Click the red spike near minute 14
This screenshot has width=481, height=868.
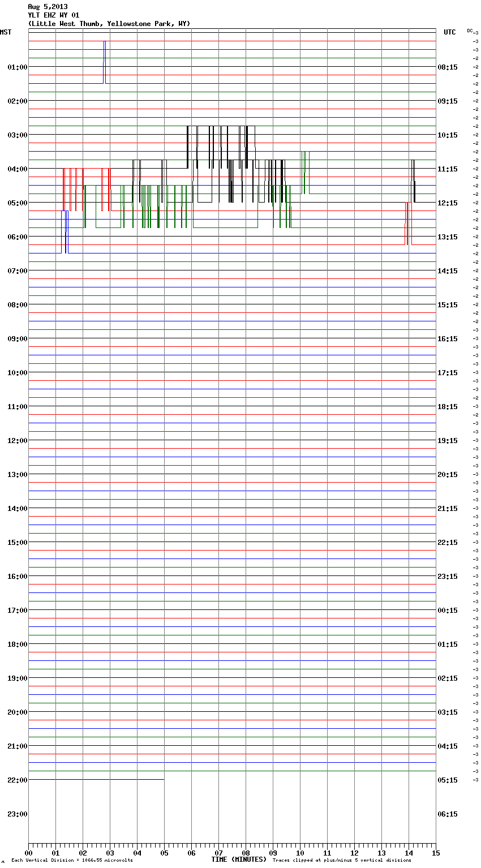(x=406, y=224)
